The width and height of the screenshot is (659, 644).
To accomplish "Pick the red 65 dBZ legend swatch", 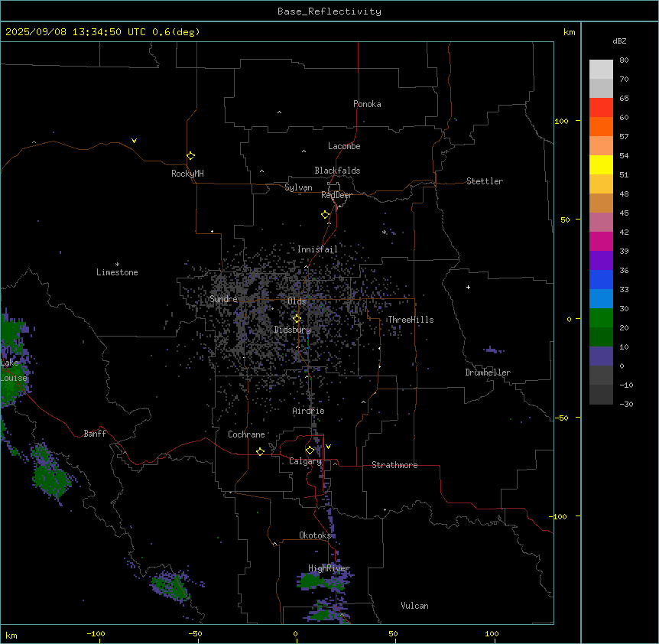I will (x=601, y=107).
